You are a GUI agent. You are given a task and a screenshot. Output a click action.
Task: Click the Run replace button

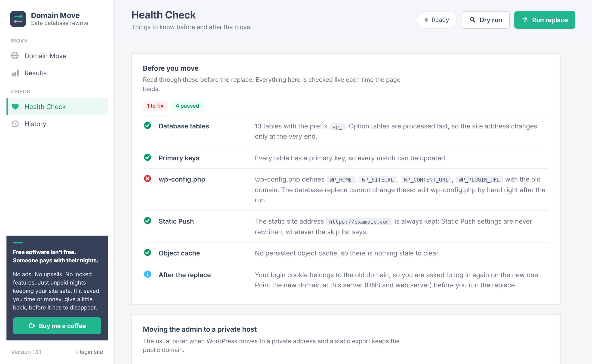click(x=545, y=20)
